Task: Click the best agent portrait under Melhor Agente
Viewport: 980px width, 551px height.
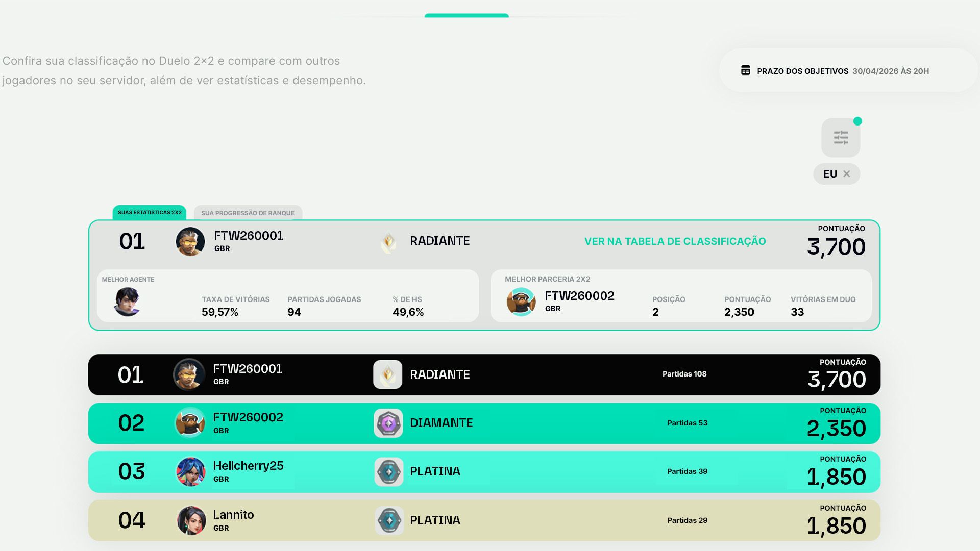Action: 127,302
